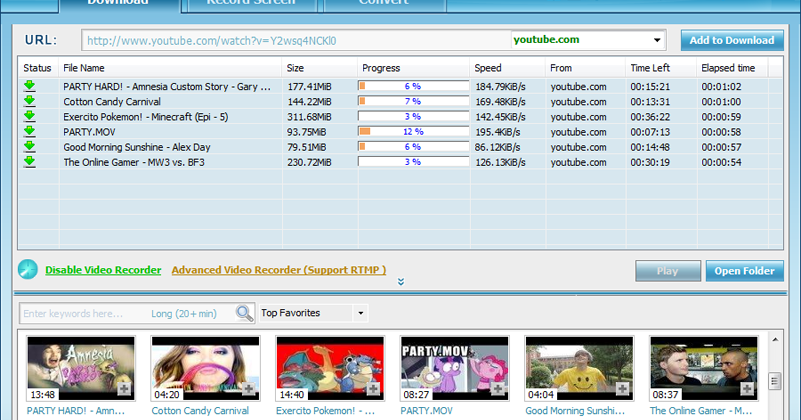The height and width of the screenshot is (420, 801).
Task: Click the keywords search input field
Action: [x=84, y=313]
